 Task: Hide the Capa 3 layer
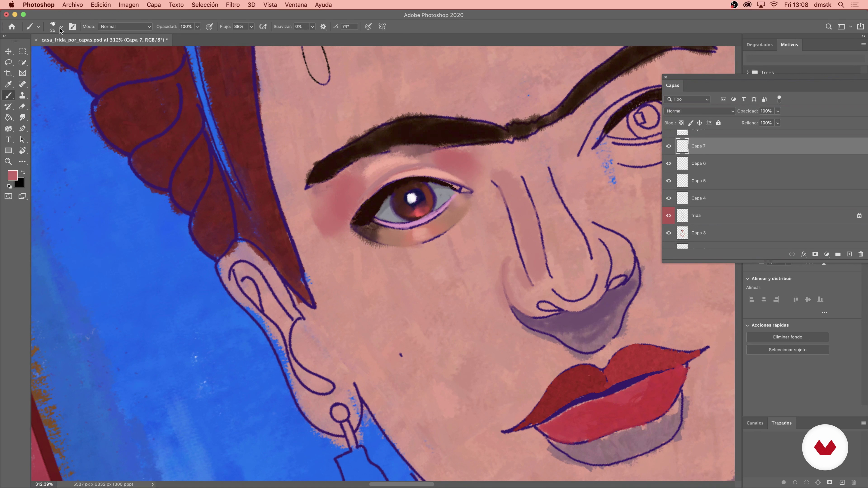669,233
